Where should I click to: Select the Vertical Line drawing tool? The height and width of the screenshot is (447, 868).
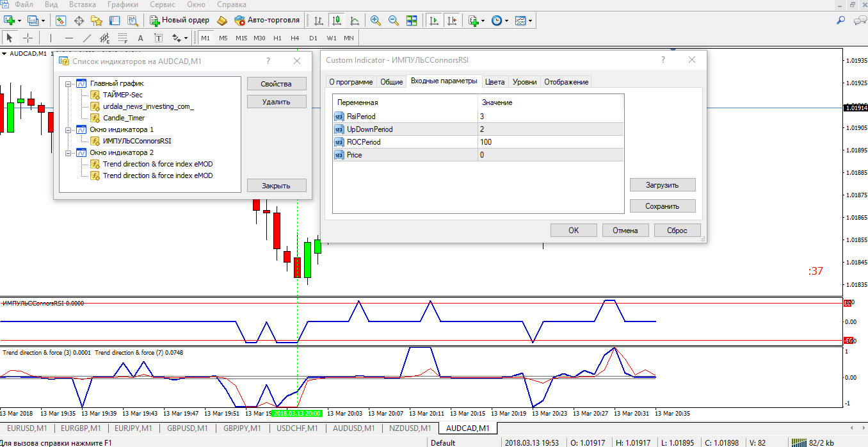(50, 38)
